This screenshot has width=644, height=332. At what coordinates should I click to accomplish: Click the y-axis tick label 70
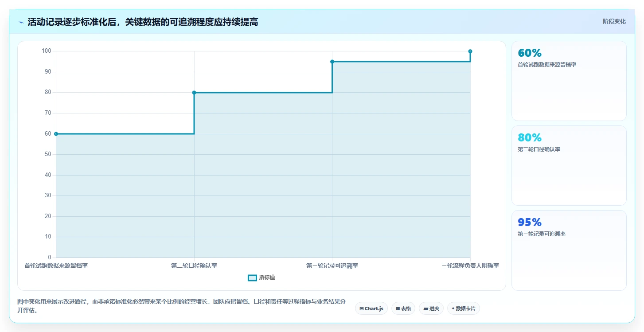pos(48,113)
